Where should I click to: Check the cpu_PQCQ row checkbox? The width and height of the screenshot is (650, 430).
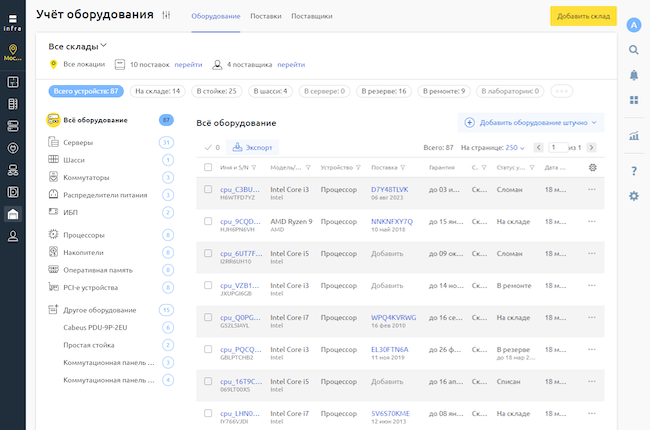click(208, 349)
